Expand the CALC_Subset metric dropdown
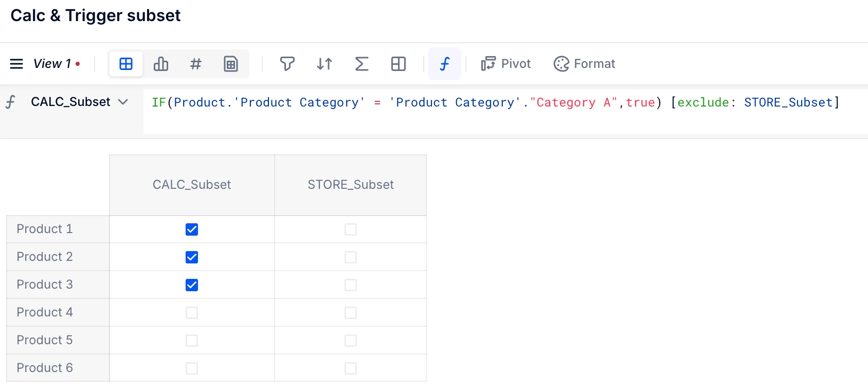Viewport: 868px width, 390px height. pyautogui.click(x=123, y=102)
